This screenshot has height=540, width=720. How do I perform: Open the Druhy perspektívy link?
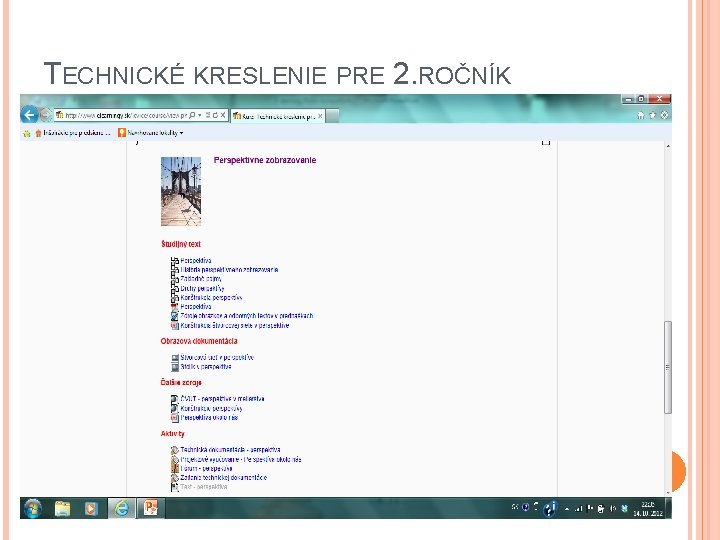click(x=202, y=288)
